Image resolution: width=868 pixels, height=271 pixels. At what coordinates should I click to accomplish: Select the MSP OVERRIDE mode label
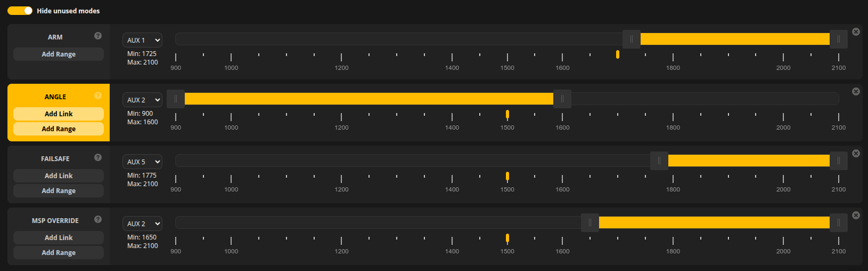(x=55, y=220)
